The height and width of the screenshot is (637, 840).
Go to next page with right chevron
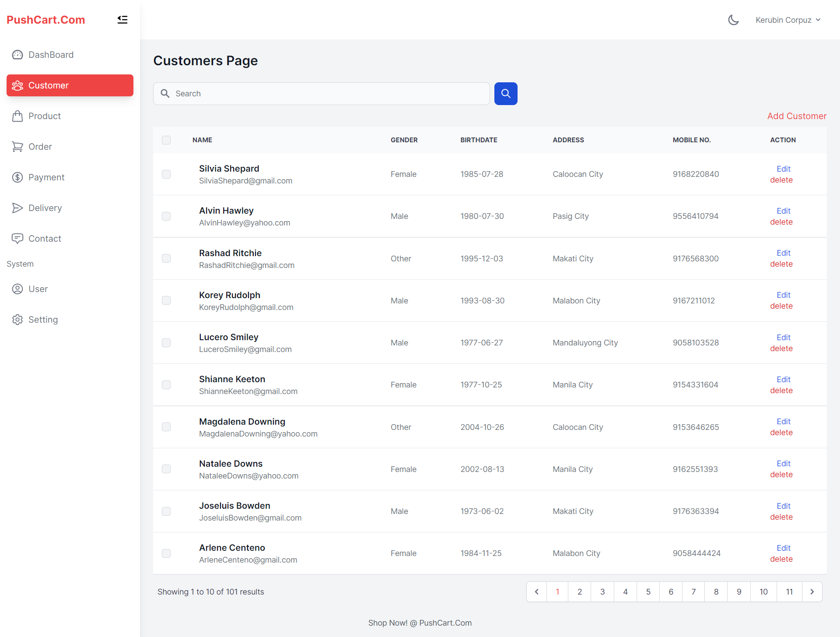(812, 591)
